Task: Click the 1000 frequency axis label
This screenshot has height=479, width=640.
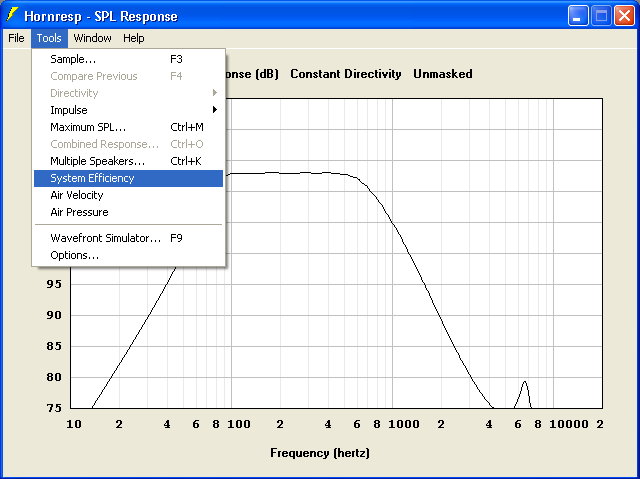Action: click(x=404, y=424)
